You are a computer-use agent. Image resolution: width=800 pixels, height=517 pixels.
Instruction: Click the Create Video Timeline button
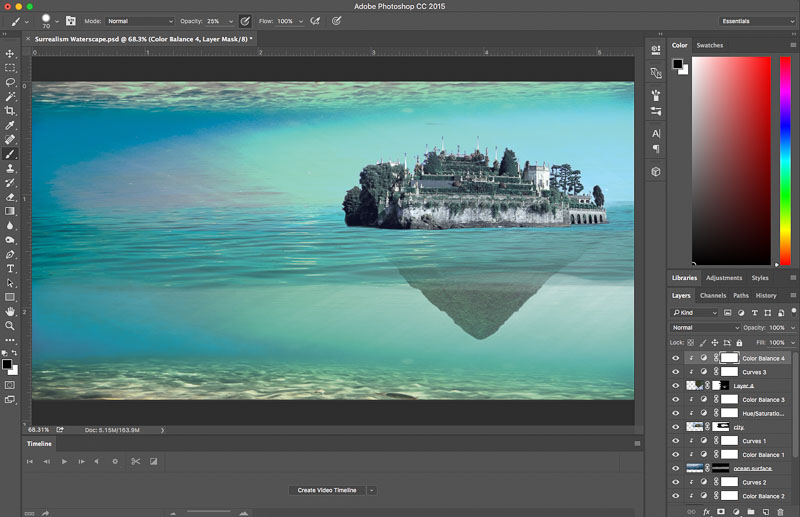[x=327, y=490]
